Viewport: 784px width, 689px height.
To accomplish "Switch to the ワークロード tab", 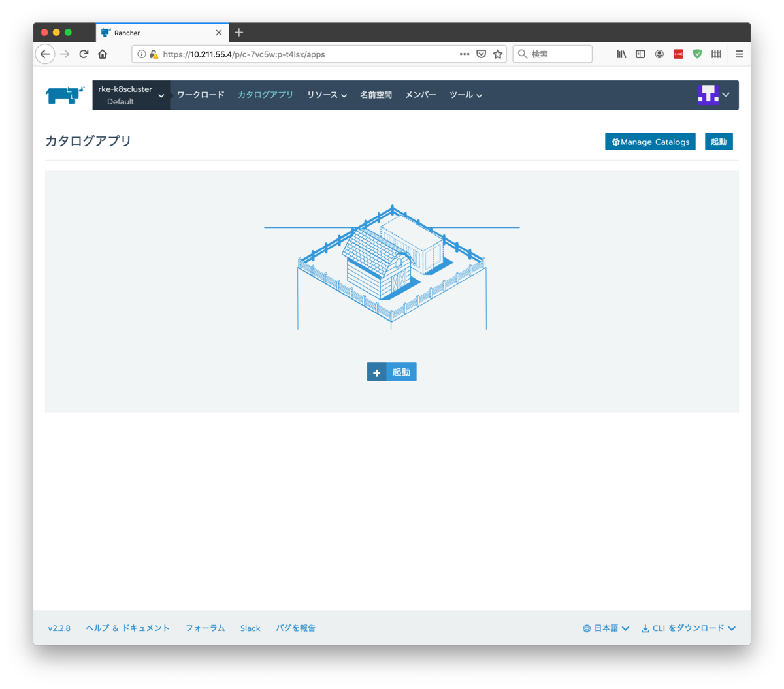I will click(201, 95).
